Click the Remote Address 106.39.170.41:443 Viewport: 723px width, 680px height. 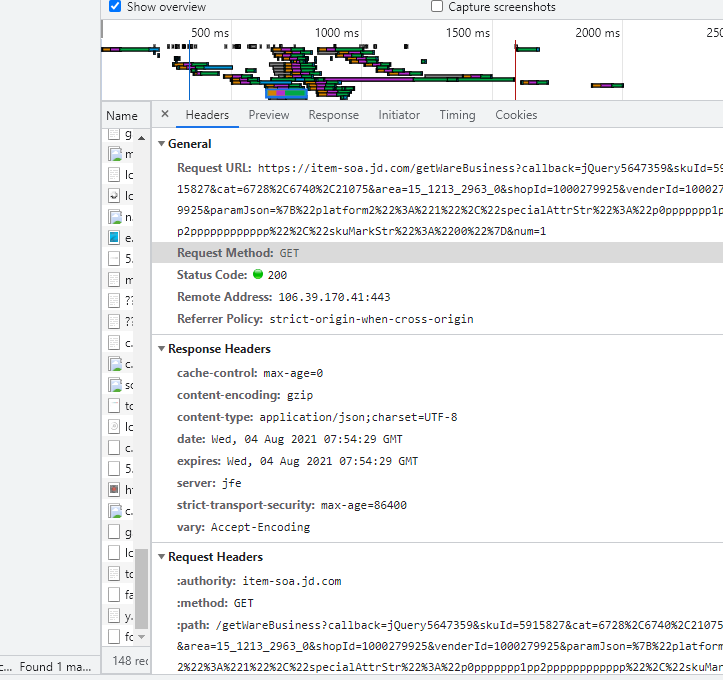[334, 297]
